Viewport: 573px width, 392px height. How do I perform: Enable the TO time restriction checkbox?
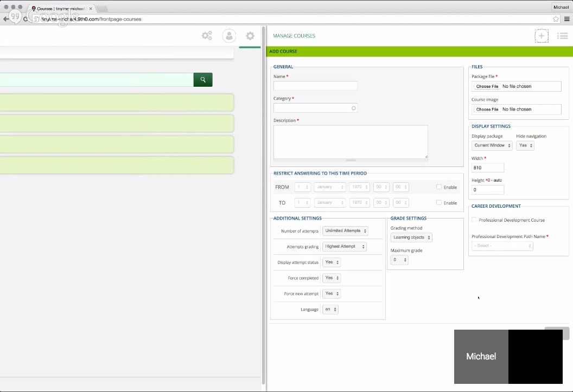pos(438,203)
